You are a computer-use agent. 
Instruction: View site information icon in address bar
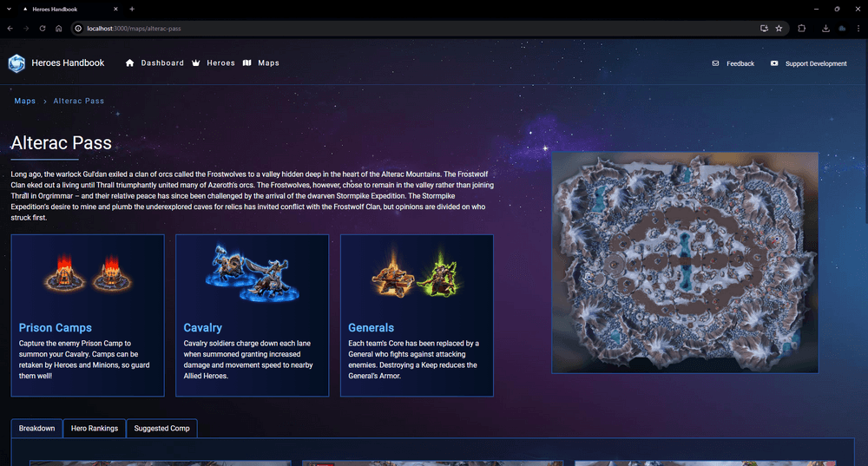(x=79, y=29)
